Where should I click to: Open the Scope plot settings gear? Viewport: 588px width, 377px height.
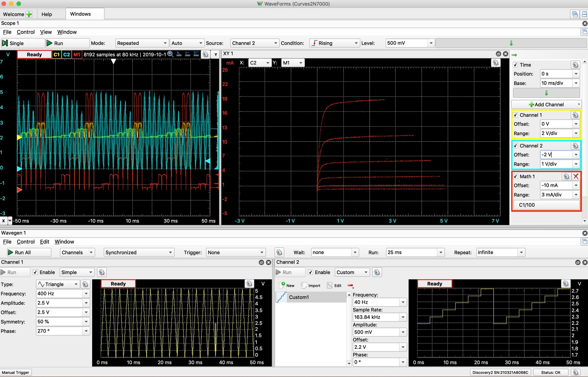[x=206, y=54]
